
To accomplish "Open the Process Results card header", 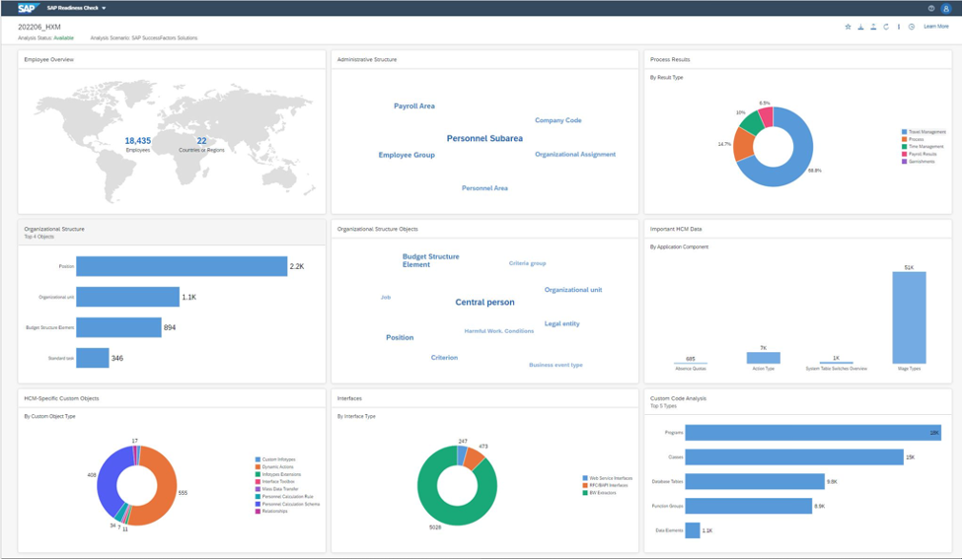I will [797, 59].
